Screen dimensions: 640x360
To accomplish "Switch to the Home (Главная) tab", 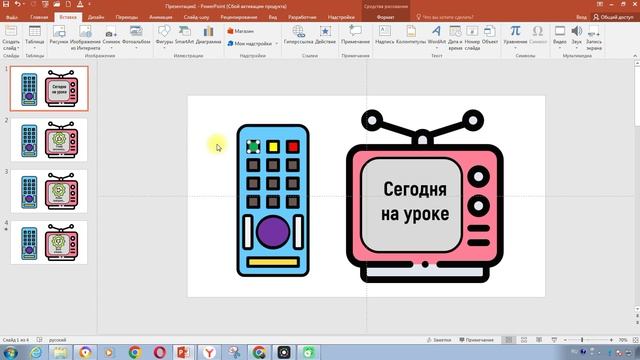I will click(x=39, y=17).
